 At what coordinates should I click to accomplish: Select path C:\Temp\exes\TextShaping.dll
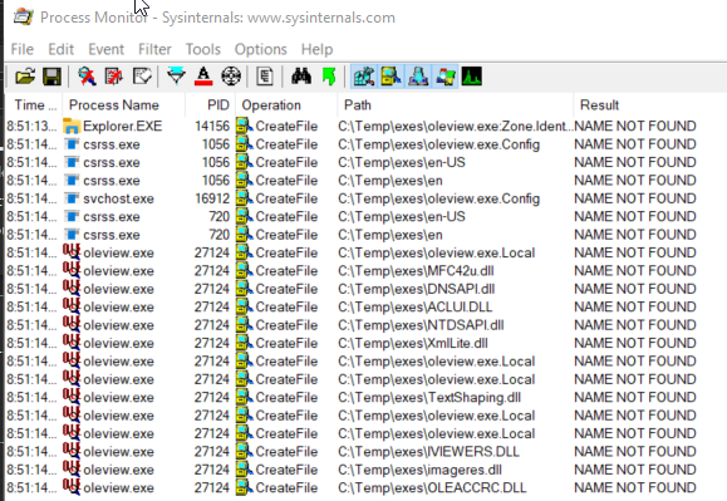click(x=429, y=397)
